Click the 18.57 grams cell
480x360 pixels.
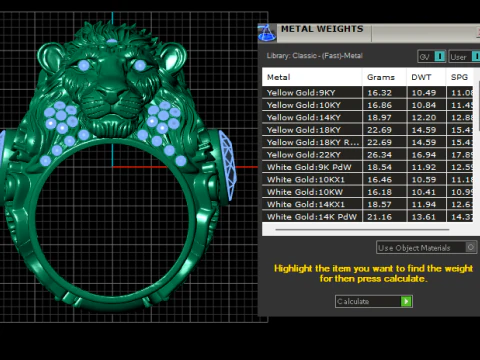(384, 204)
